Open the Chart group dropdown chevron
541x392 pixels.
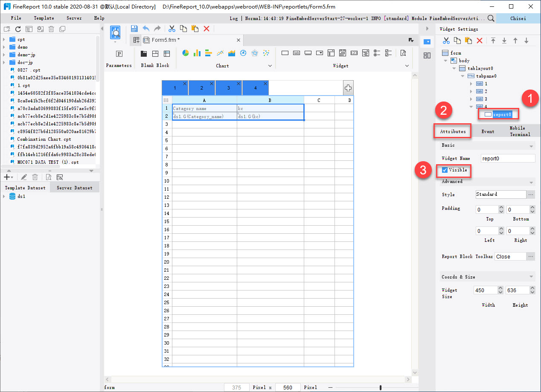pos(270,66)
